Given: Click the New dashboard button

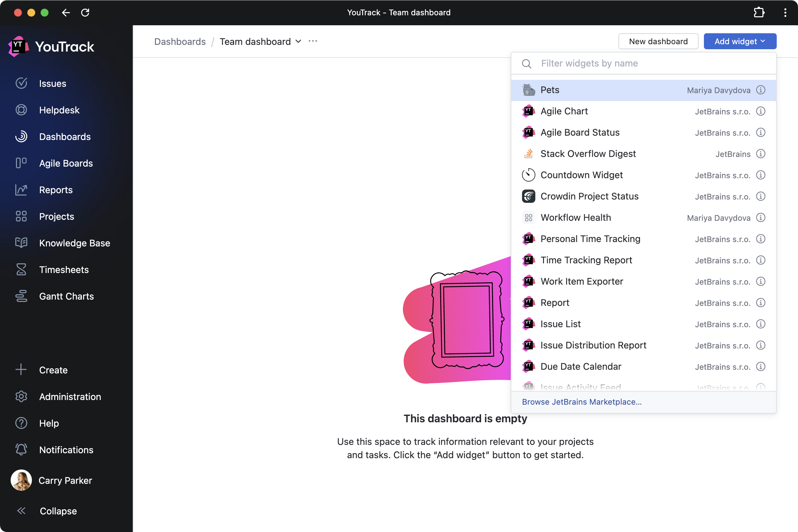Looking at the screenshot, I should pos(658,41).
